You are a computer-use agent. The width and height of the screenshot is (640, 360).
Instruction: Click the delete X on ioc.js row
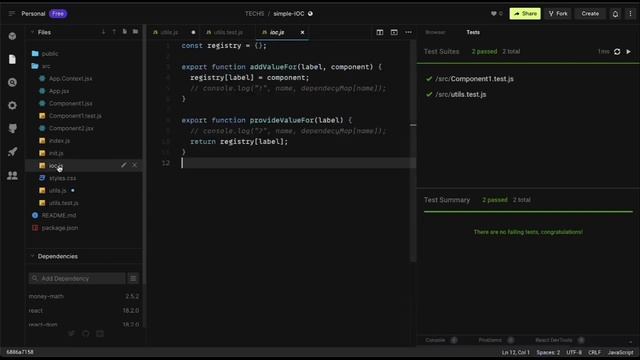tap(134, 165)
